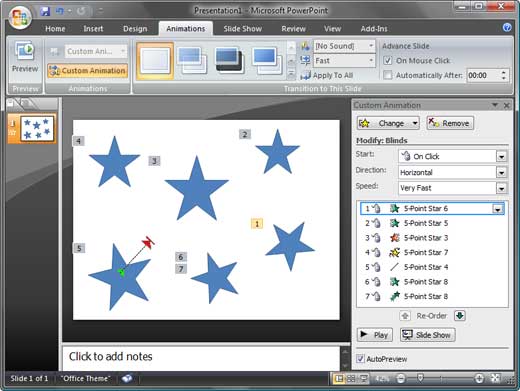Click animation tag 2 on the slide

[x=245, y=134]
